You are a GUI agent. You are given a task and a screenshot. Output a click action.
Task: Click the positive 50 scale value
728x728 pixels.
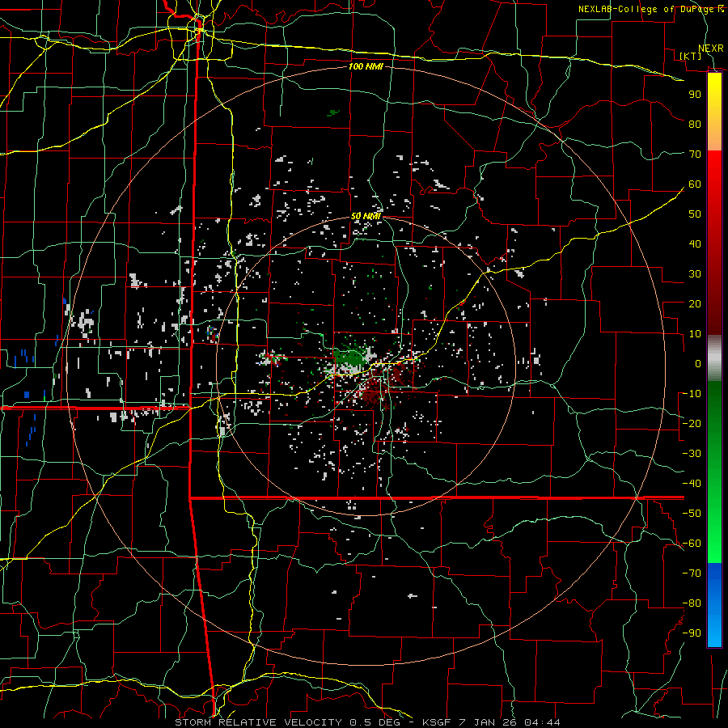pyautogui.click(x=695, y=214)
